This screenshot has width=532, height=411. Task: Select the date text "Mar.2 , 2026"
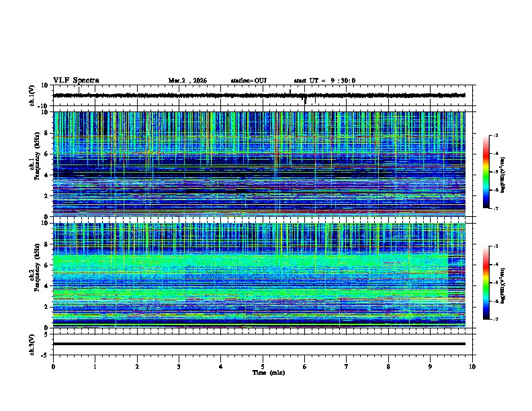[x=187, y=81]
